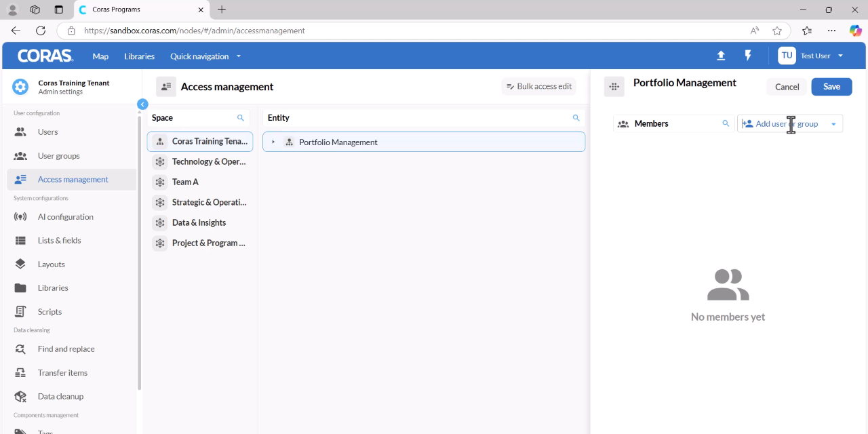Select Access management in sidebar
868x434 pixels.
click(72, 180)
